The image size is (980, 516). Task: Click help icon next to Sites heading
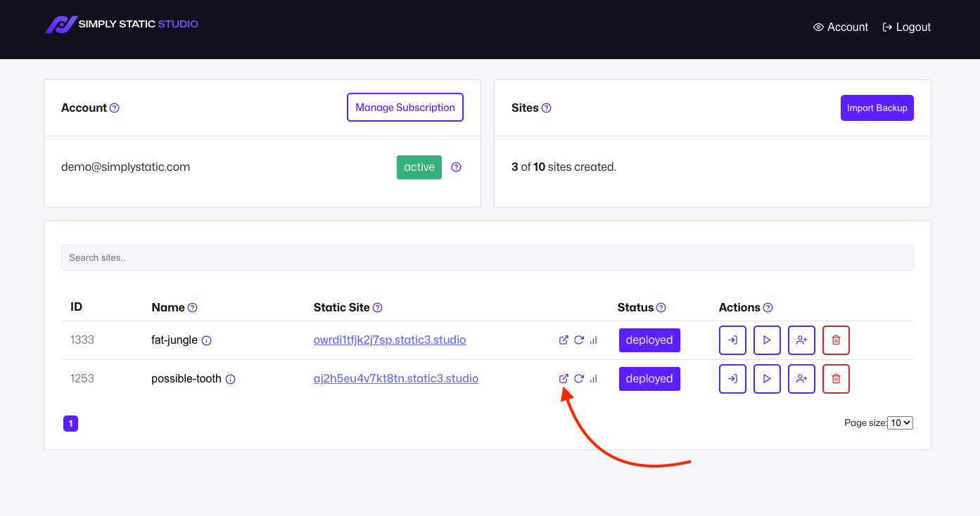click(x=547, y=108)
